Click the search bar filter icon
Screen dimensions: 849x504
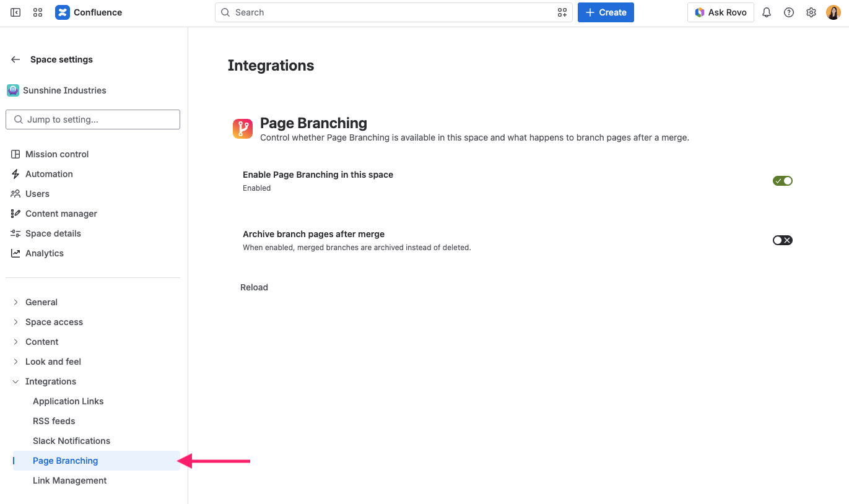pos(562,12)
